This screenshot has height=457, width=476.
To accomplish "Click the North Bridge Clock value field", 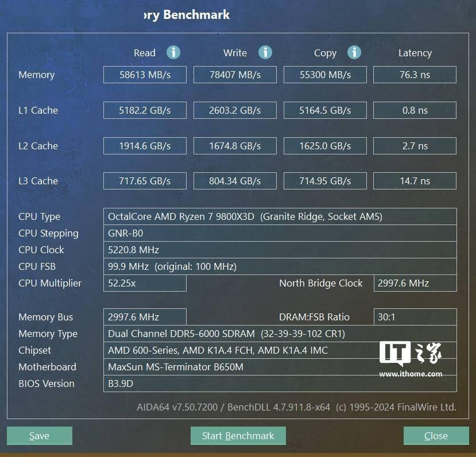I will (x=415, y=283).
